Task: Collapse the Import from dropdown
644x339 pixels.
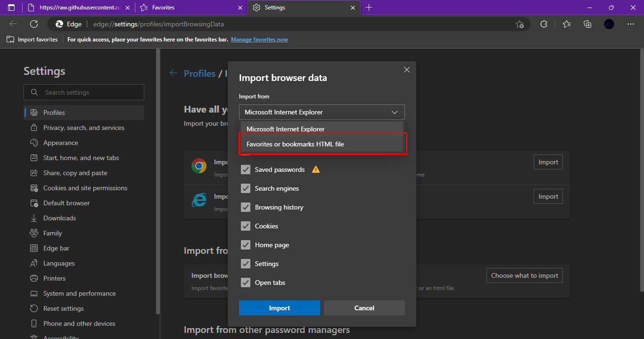Action: coord(322,112)
